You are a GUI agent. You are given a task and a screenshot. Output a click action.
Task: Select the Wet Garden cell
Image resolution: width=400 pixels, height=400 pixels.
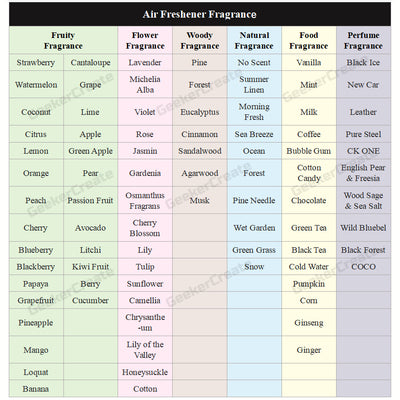[x=254, y=228]
